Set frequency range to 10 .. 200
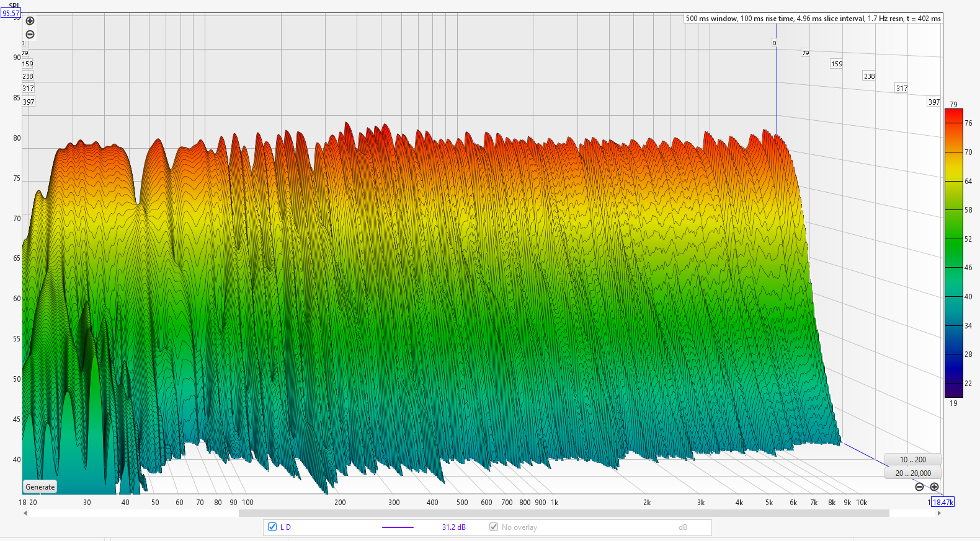Screen dimensions: 980x541 click(913, 460)
